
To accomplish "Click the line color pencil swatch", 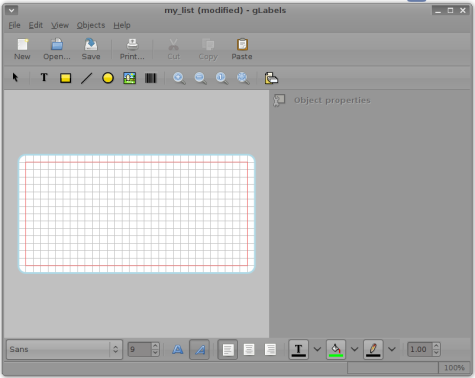I will [373, 349].
